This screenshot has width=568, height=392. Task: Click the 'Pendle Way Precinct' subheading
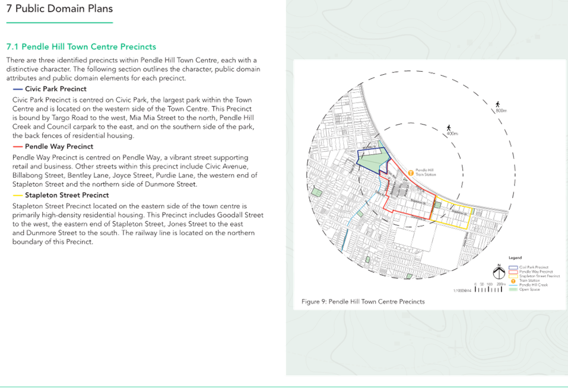[59, 146]
